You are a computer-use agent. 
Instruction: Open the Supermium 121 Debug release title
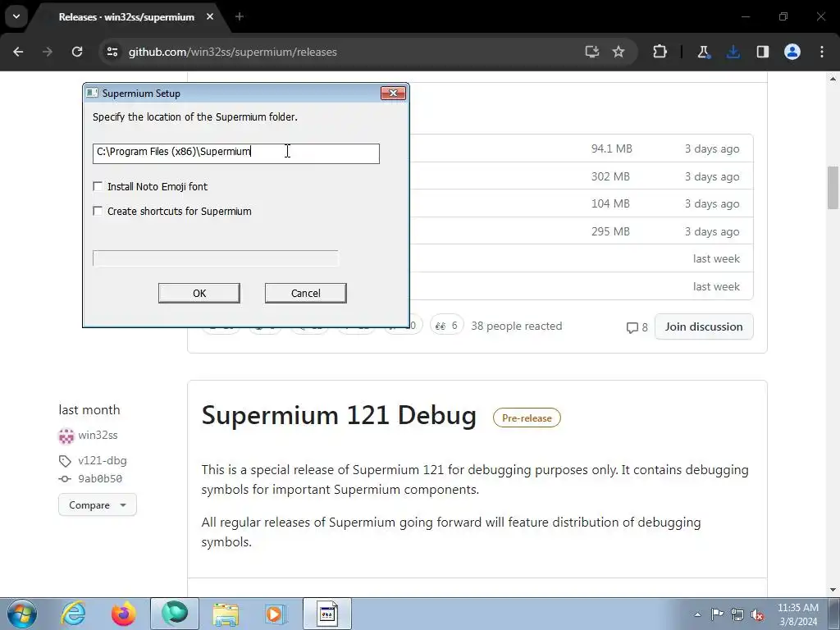tap(339, 415)
